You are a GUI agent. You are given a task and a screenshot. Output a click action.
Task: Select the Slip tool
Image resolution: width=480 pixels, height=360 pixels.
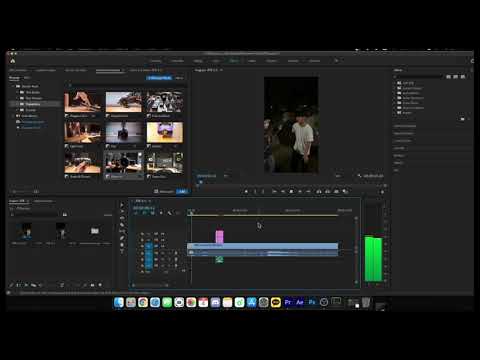tap(122, 231)
